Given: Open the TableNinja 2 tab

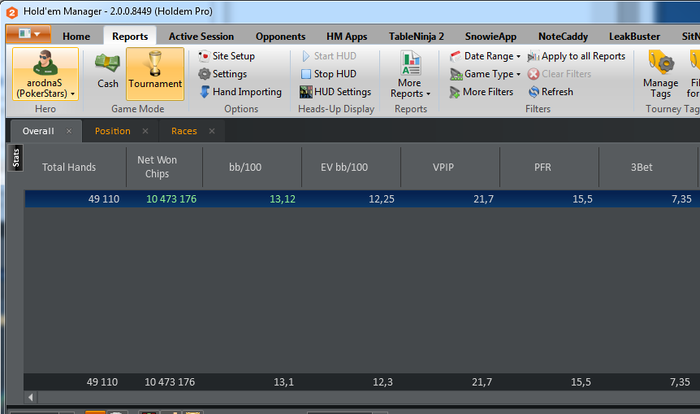Looking at the screenshot, I should click(416, 37).
